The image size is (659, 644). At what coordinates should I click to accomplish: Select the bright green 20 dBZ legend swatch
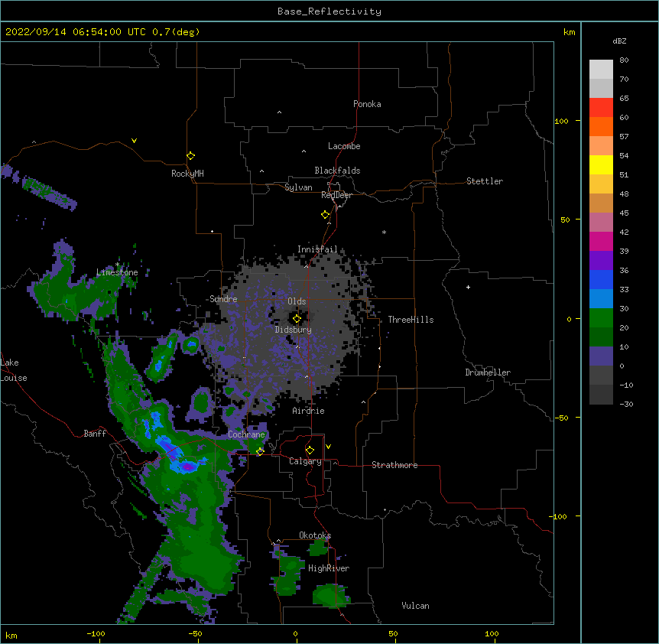(x=601, y=318)
